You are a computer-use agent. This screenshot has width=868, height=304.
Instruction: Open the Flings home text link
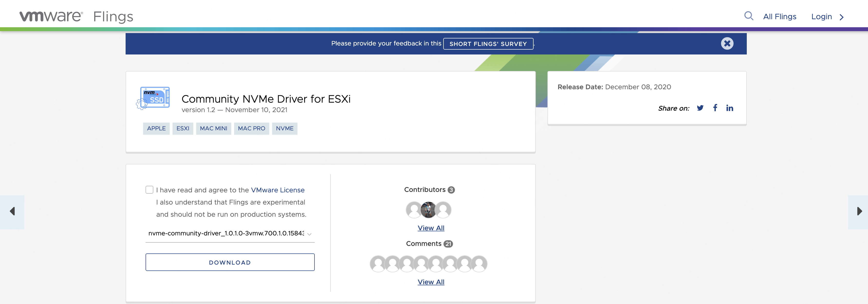click(113, 17)
